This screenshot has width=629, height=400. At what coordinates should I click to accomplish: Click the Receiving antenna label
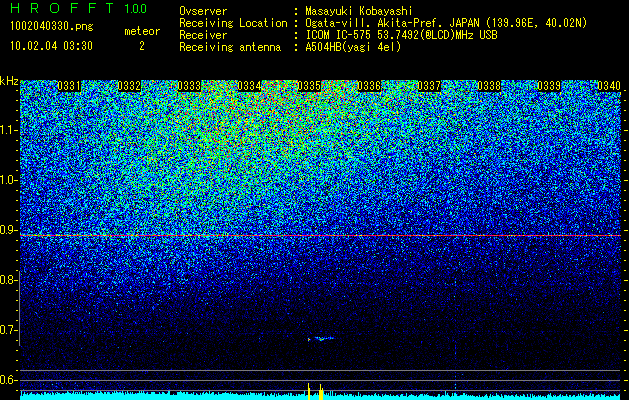tap(230, 47)
